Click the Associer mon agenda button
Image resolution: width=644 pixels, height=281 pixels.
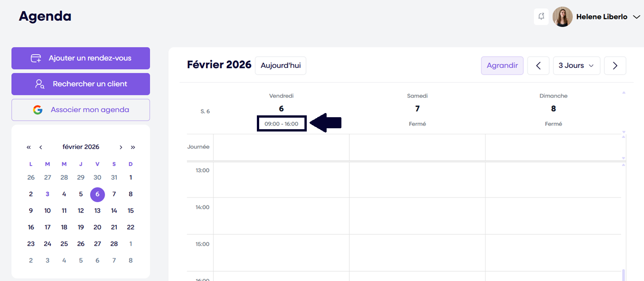click(x=80, y=110)
